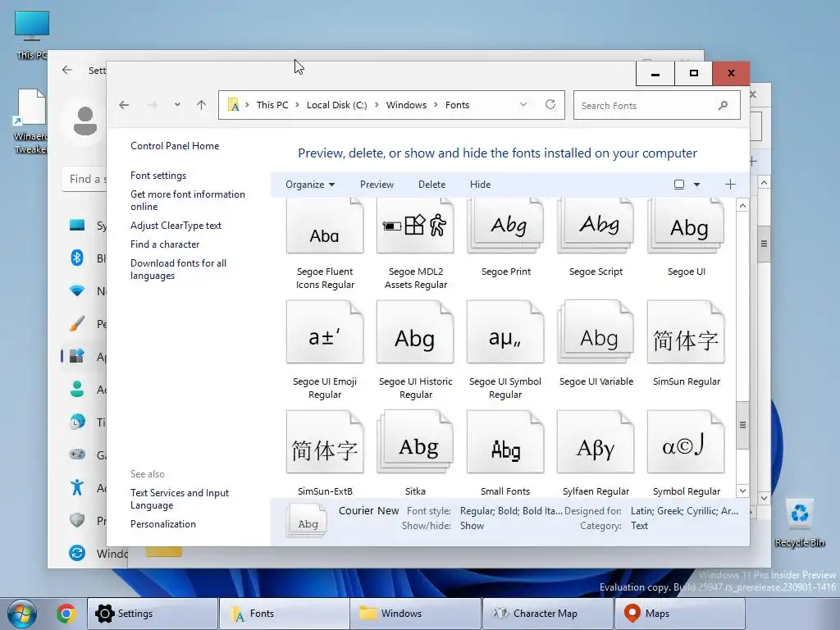Click Bluetooth icon in Settings sidebar
840x630 pixels.
tap(77, 258)
